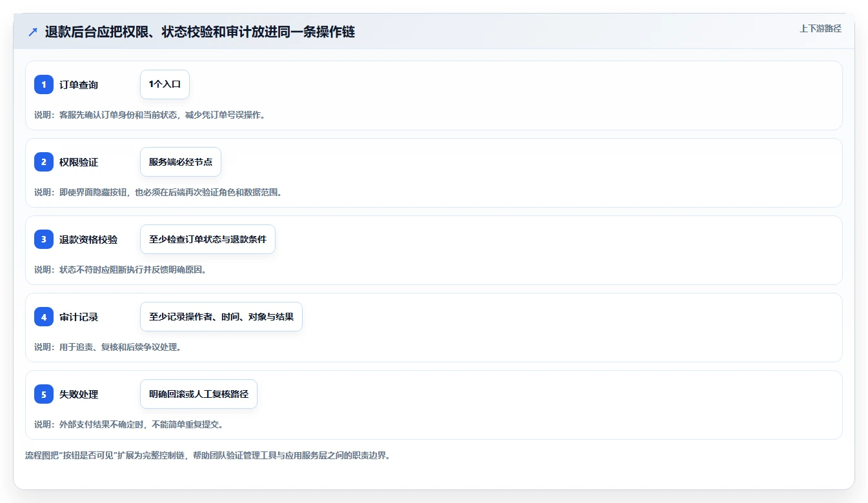Click description 即使界面隐藏按钮，也必须在后端再次验证

pyautogui.click(x=158, y=192)
